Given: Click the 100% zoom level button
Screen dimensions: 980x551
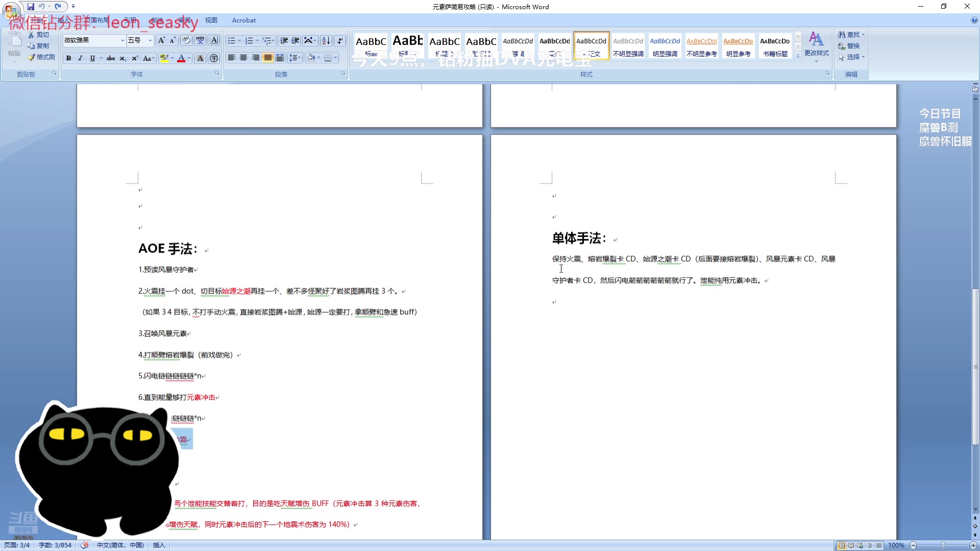Looking at the screenshot, I should coord(896,545).
